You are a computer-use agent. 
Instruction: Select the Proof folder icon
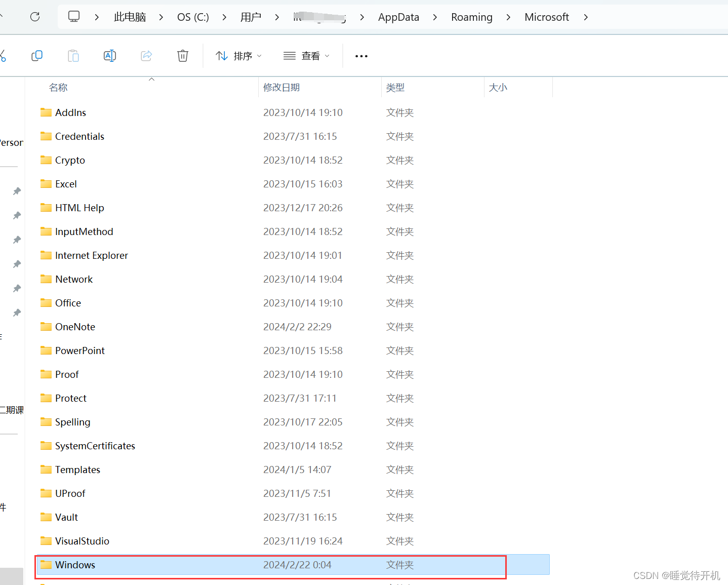(x=46, y=374)
